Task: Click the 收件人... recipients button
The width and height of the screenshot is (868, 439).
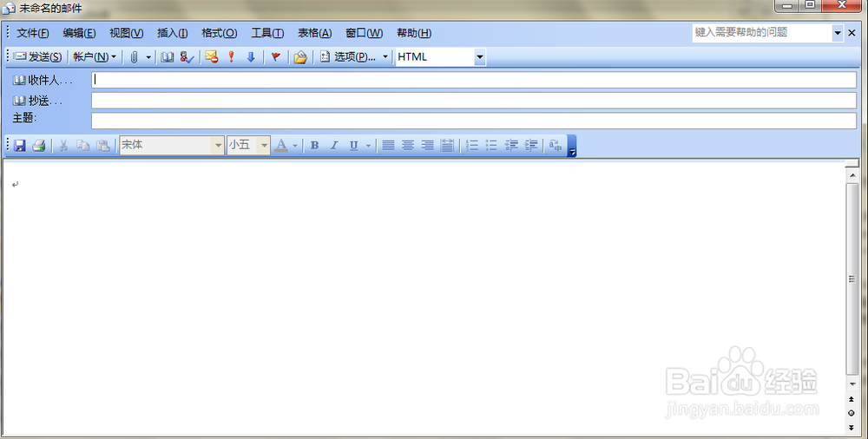Action: tap(43, 81)
